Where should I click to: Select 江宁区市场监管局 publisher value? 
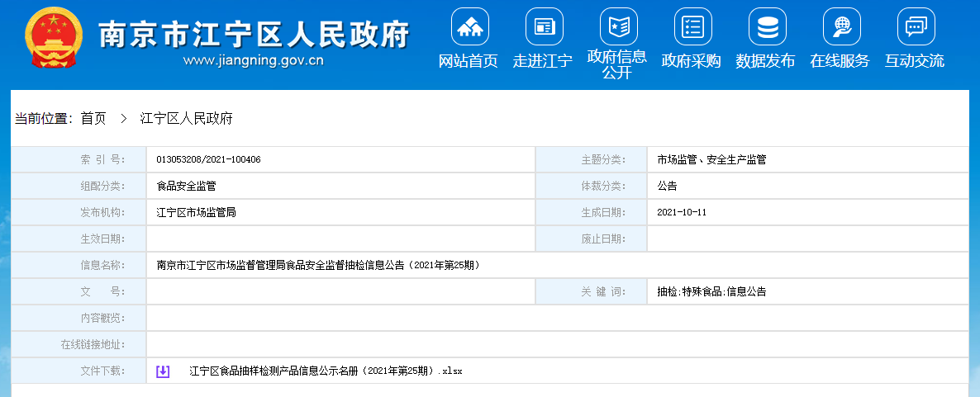click(x=197, y=212)
